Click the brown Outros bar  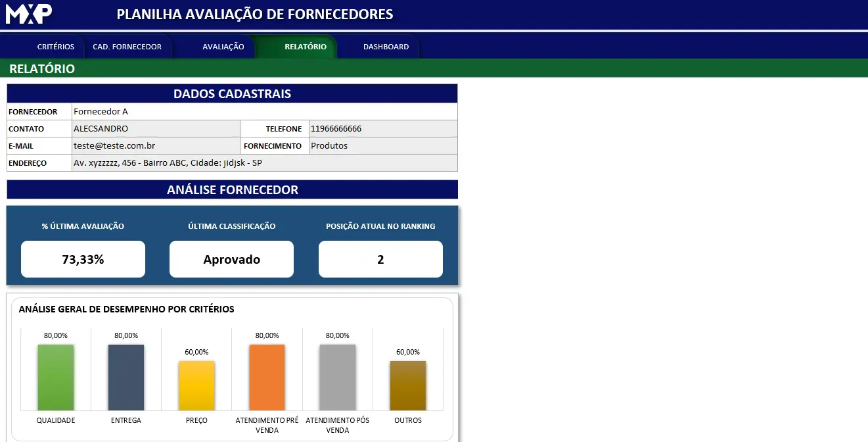click(408, 385)
